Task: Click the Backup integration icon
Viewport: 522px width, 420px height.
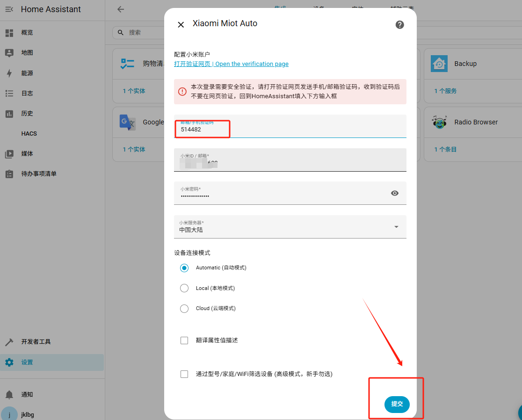Action: tap(439, 64)
